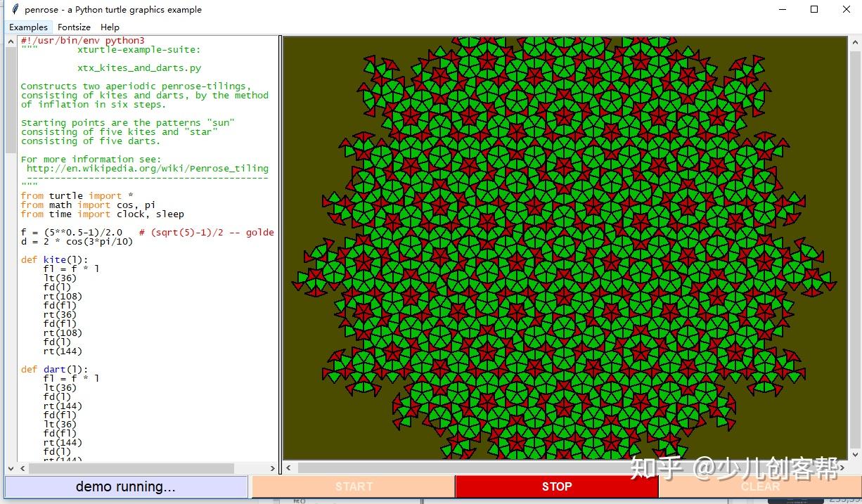Click the code pane scroll-right arrow
Viewport: 862px width, 504px height.
(x=274, y=468)
